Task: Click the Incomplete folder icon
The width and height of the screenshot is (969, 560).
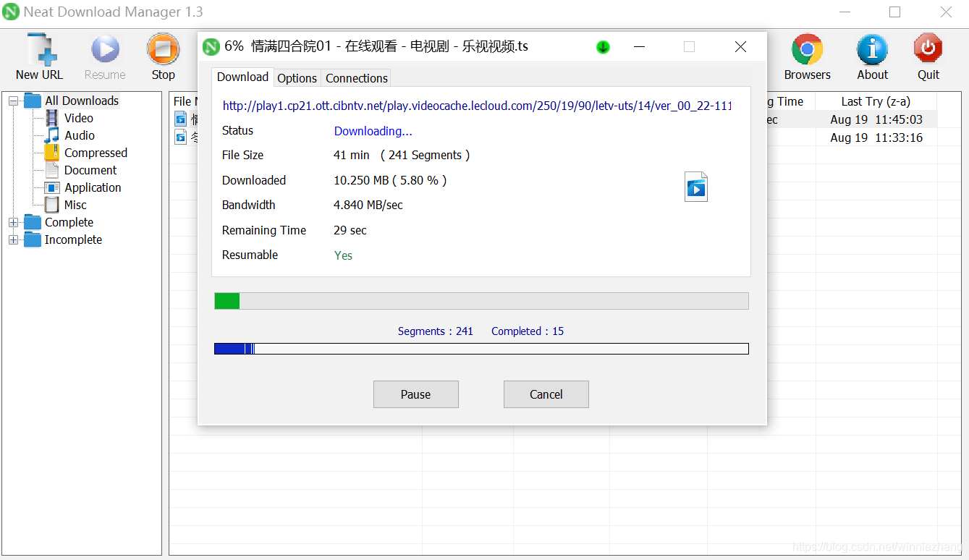Action: [x=33, y=239]
